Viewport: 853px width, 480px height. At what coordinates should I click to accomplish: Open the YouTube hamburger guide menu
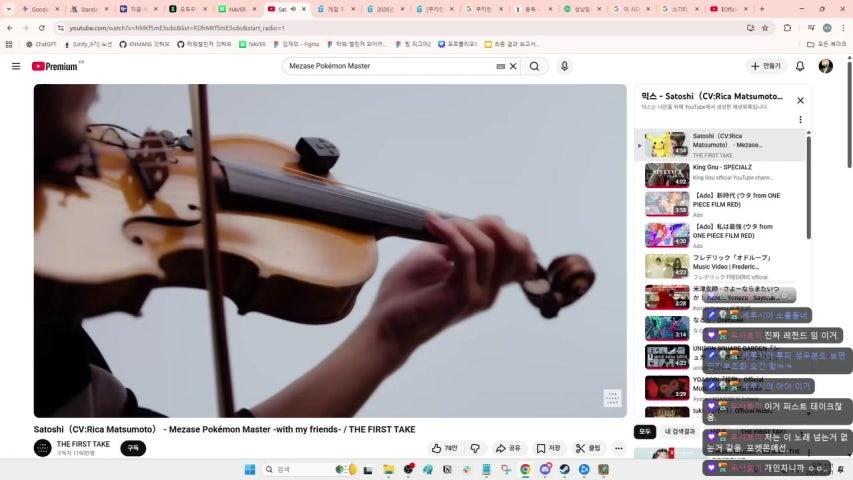(15, 66)
